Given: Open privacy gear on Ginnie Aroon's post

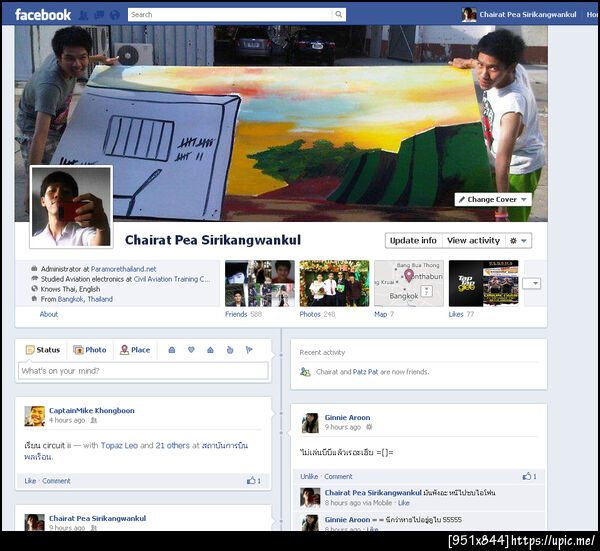Looking at the screenshot, I should 369,427.
